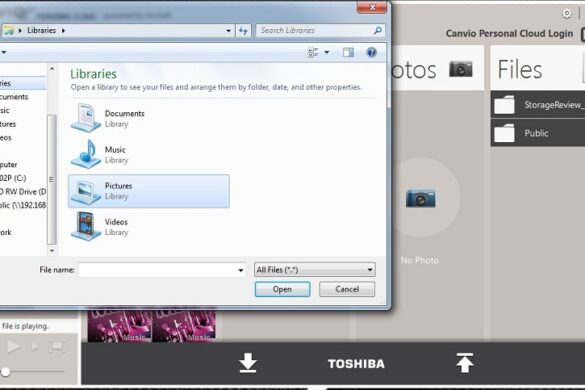Image resolution: width=585 pixels, height=390 pixels.
Task: Open the All Files type dropdown
Action: (x=315, y=269)
